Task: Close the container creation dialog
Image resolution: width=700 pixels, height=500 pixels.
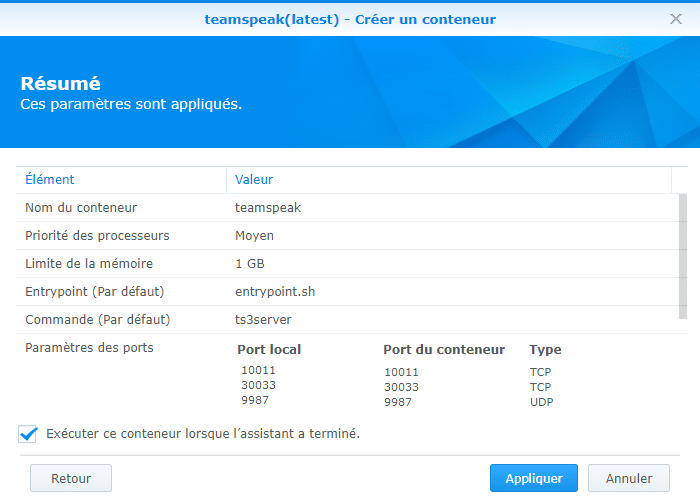Action: tap(675, 19)
